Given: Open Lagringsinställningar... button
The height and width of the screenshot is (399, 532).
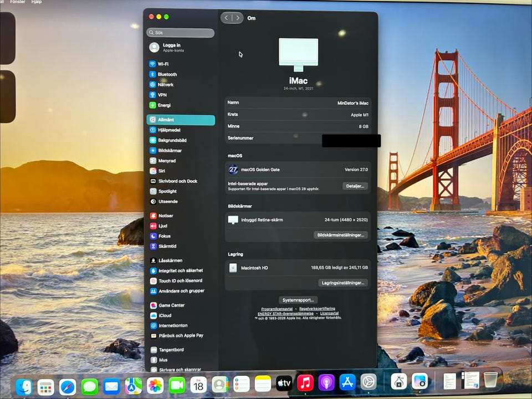Looking at the screenshot, I should [x=342, y=283].
